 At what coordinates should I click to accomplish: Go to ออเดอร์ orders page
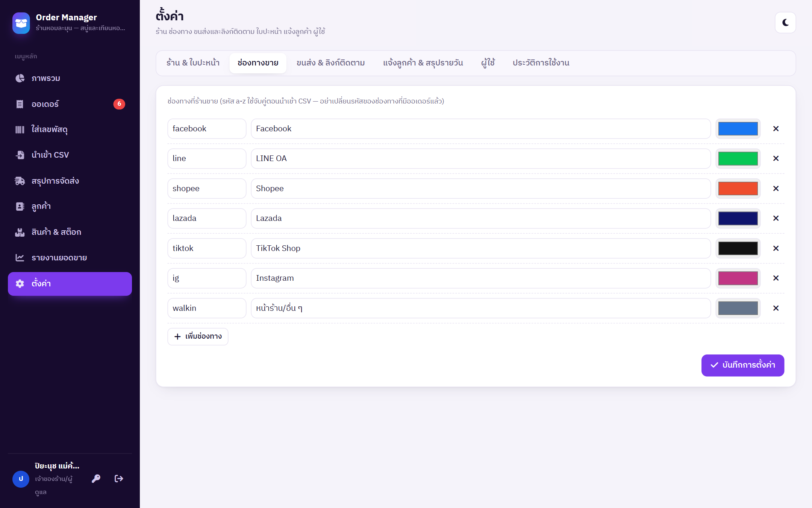70,104
